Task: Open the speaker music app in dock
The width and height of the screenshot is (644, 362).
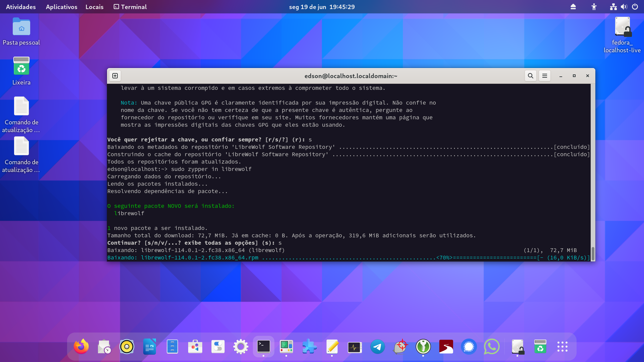Action: pos(127,347)
